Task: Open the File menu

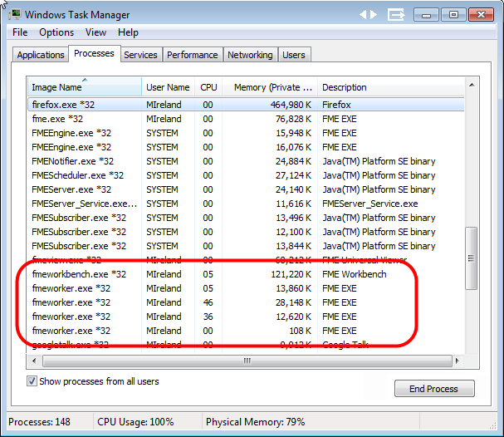Action: coord(20,32)
